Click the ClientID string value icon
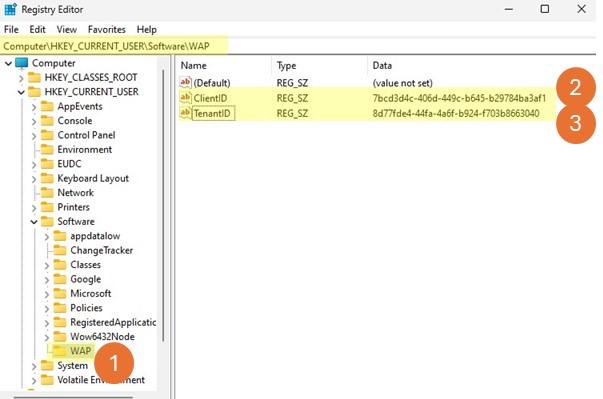This screenshot has width=603, height=399. coord(185,98)
